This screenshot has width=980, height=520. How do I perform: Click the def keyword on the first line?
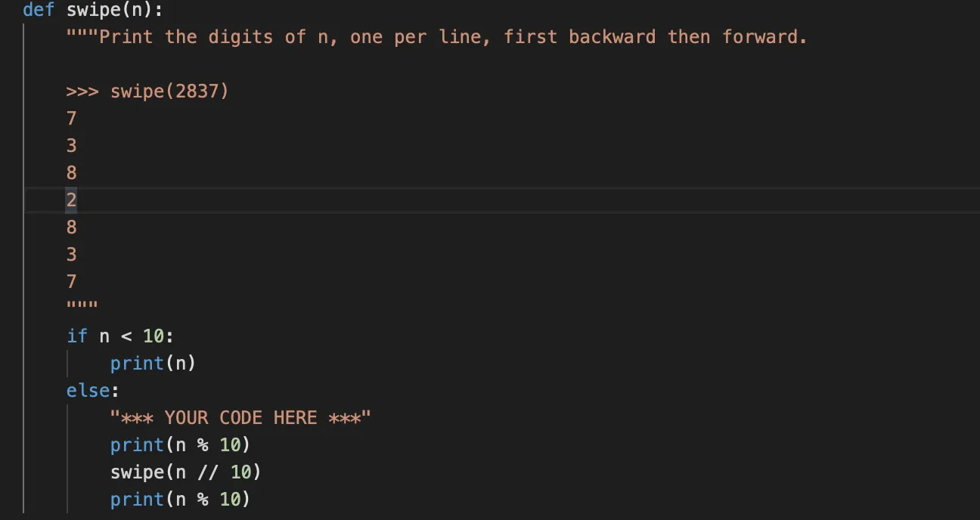(39, 10)
